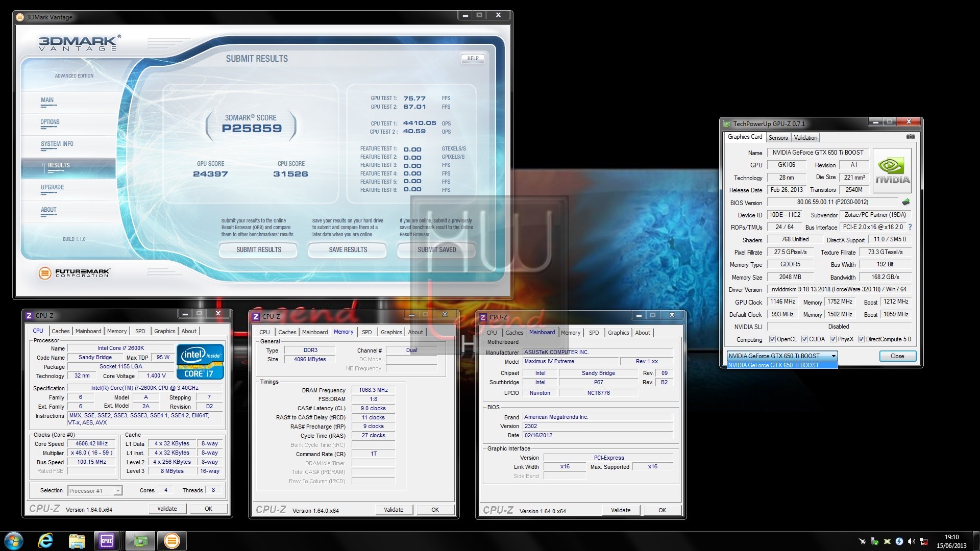Select the Graphics Card tab in GPU-Z

tap(745, 137)
